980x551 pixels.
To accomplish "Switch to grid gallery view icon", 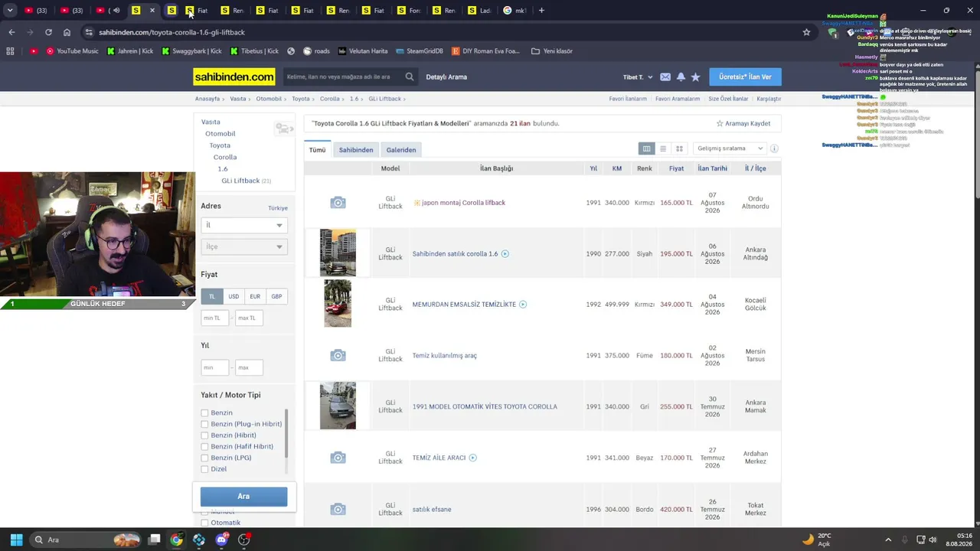I will pyautogui.click(x=679, y=148).
